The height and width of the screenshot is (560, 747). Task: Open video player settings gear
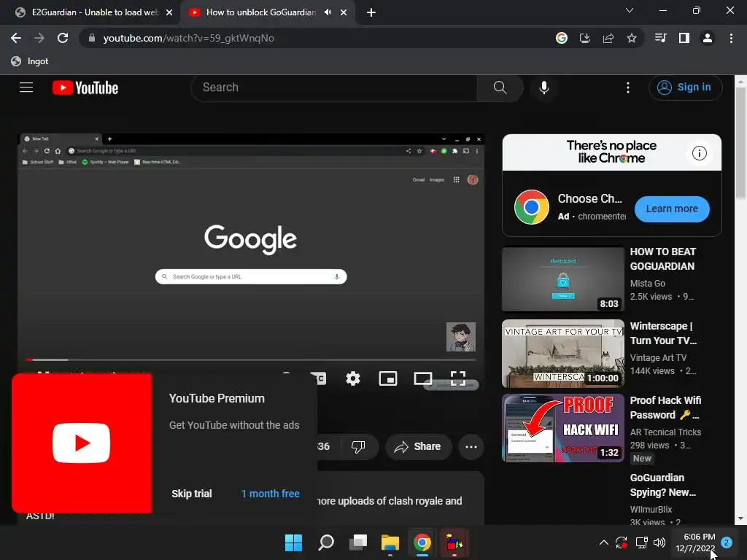click(x=353, y=378)
